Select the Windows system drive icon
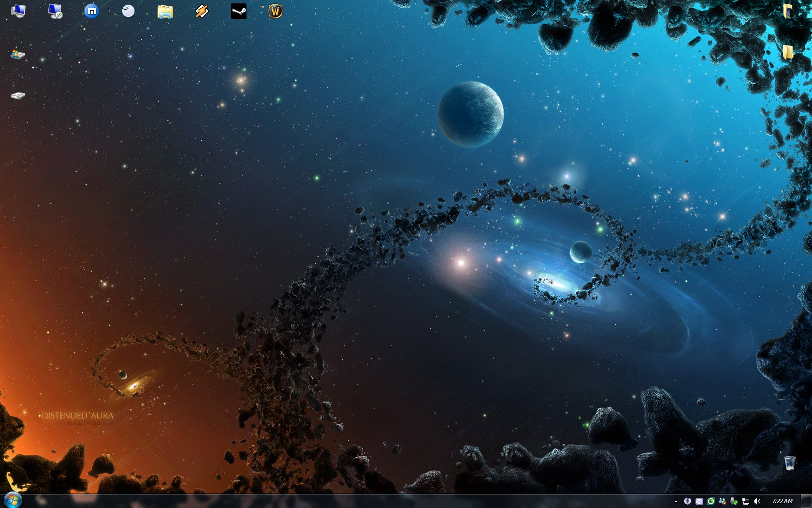 (x=18, y=54)
